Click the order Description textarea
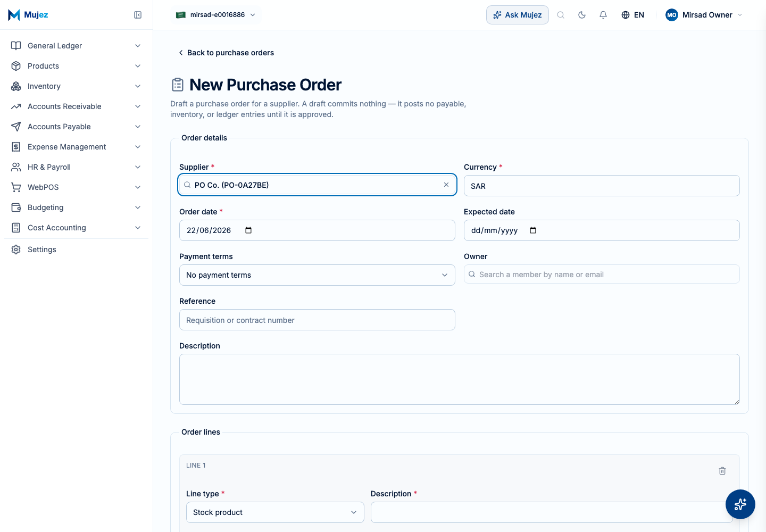This screenshot has width=766, height=532. click(460, 379)
